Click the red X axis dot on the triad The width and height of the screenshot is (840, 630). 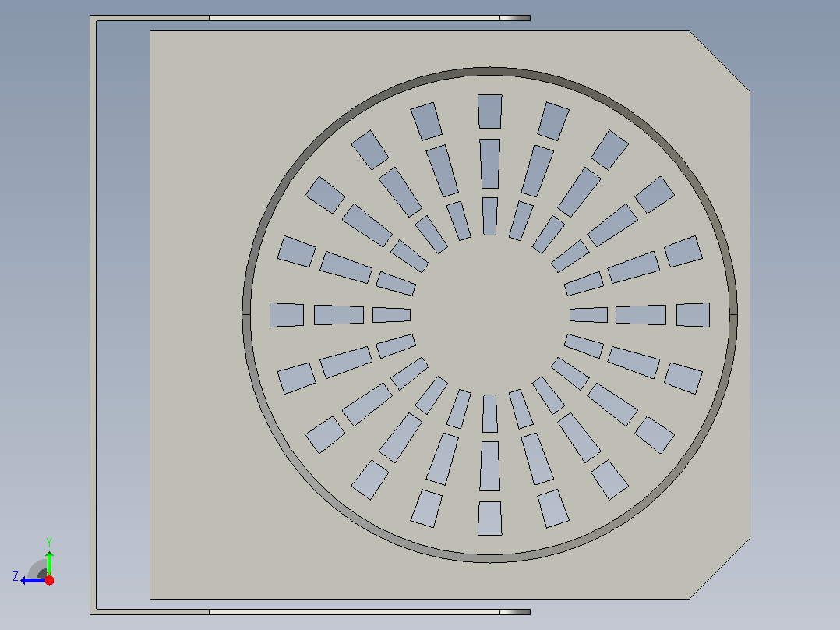(49, 580)
